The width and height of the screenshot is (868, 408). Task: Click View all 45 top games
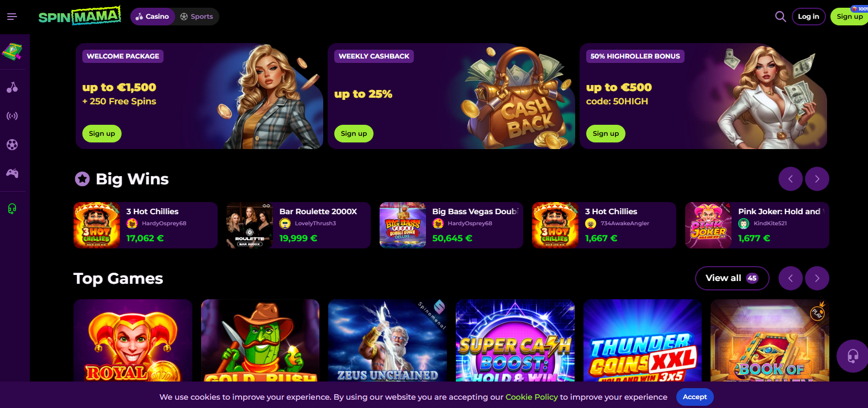[x=732, y=278]
